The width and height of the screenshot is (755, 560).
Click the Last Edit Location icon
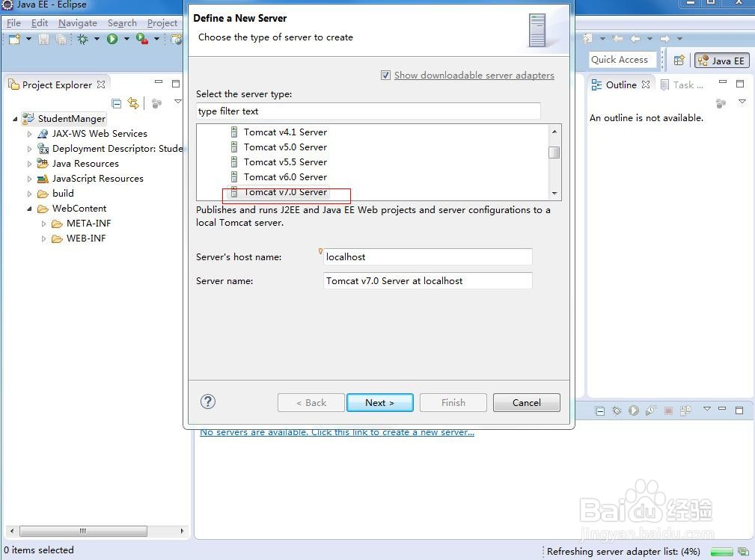coord(618,38)
